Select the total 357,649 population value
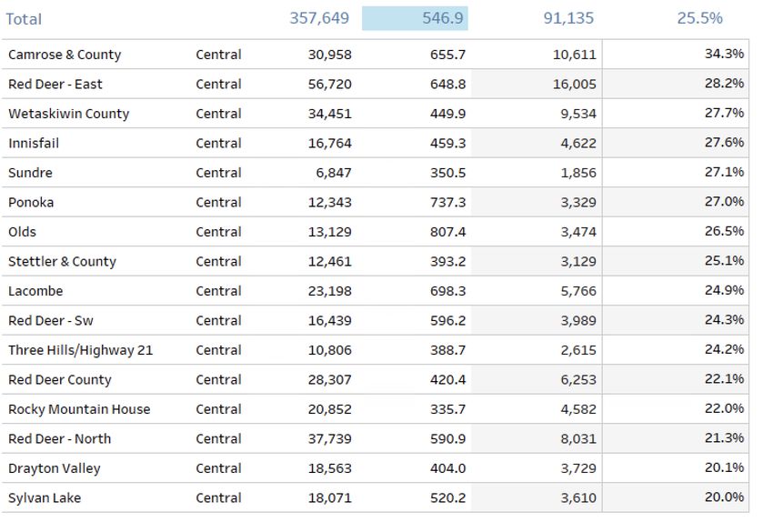 point(319,18)
